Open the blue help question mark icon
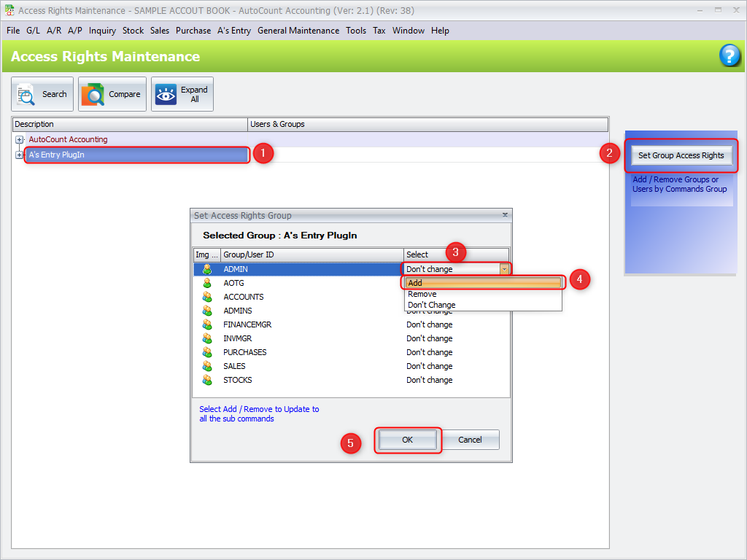 click(x=729, y=55)
